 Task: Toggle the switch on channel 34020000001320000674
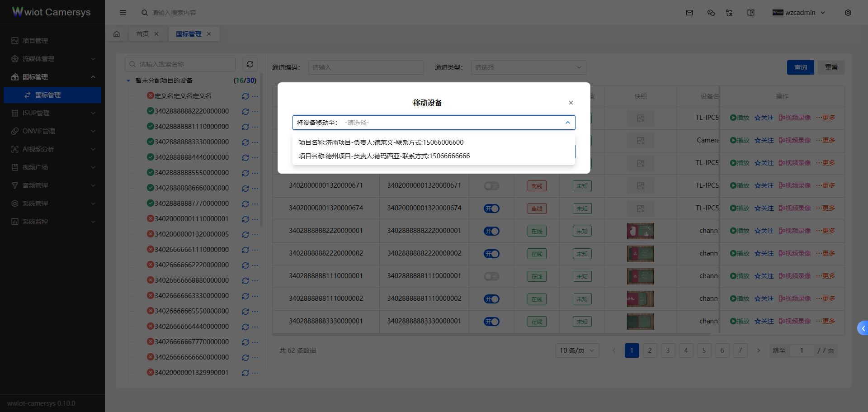pyautogui.click(x=492, y=208)
